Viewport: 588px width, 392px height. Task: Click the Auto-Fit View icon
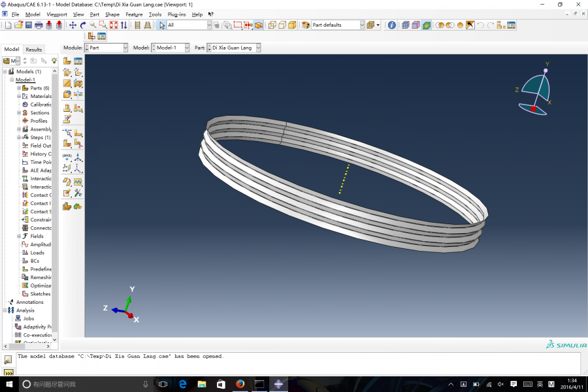[x=114, y=25]
